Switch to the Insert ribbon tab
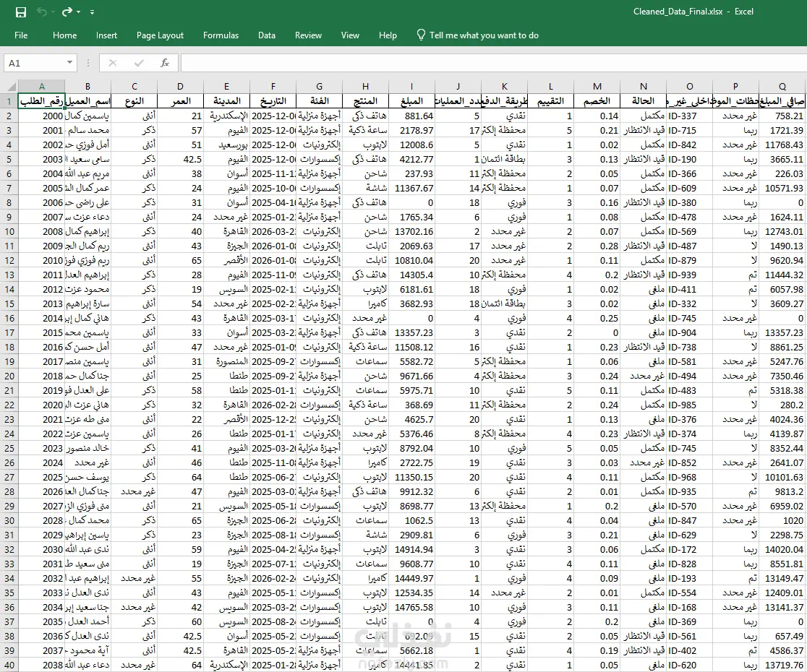Viewport: 807px width, 672px height. (x=106, y=35)
